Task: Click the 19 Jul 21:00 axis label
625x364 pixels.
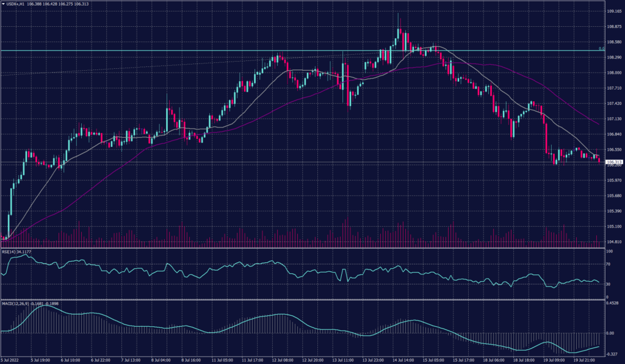Action: [585, 360]
